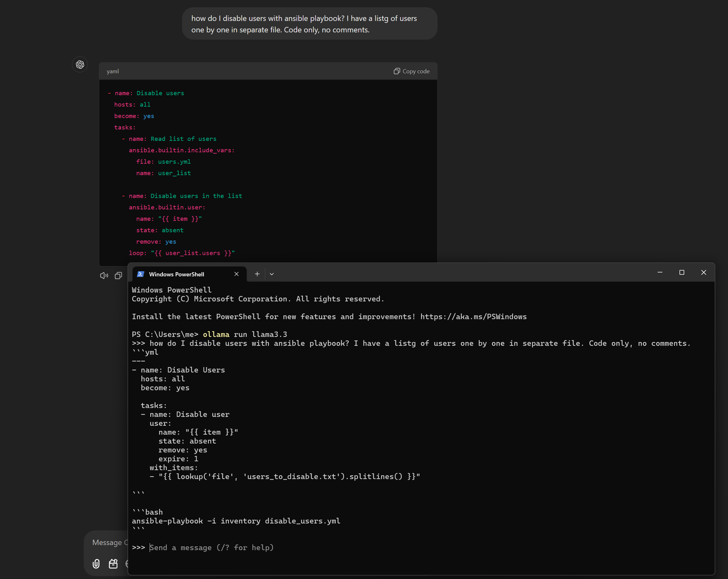
Task: Click the '- name: Read list of users' line
Action: pyautogui.click(x=169, y=139)
